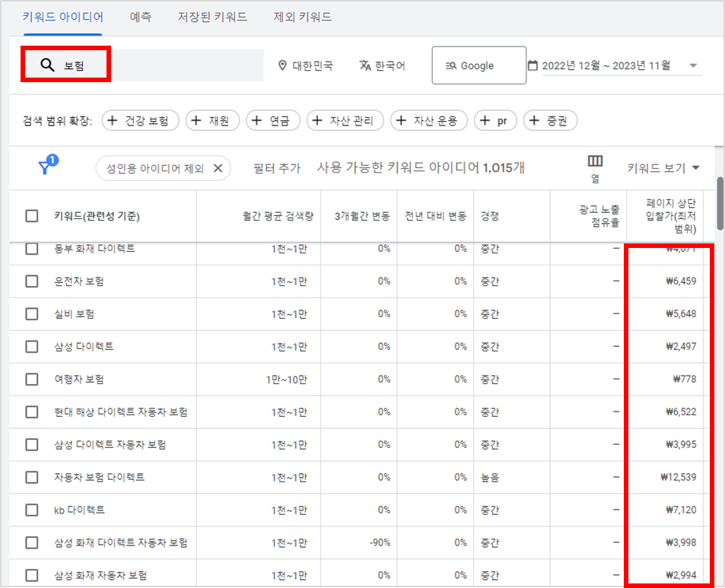Click the vertical scrollbar thumb on the right

(x=720, y=203)
